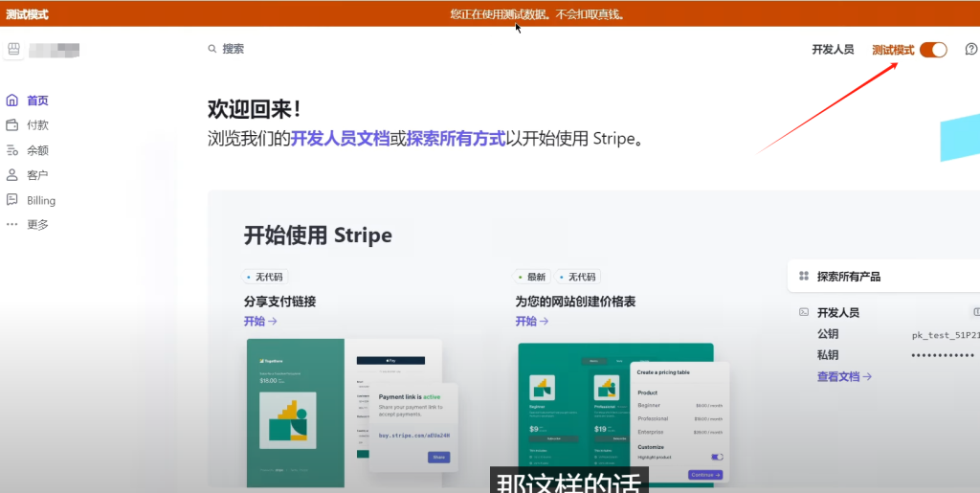Click the 为您的网站创建价格表 title
The height and width of the screenshot is (493, 980).
pyautogui.click(x=575, y=302)
